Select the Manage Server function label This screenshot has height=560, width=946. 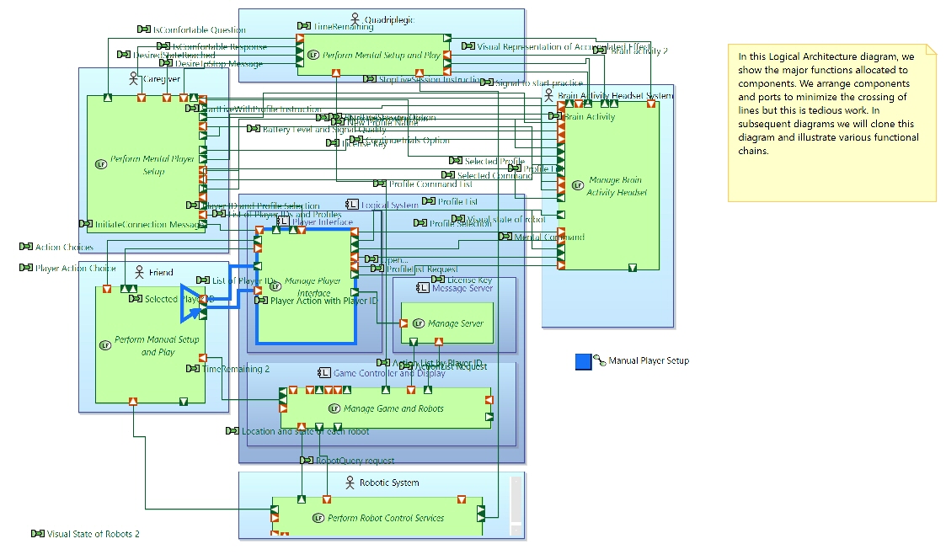click(x=456, y=323)
